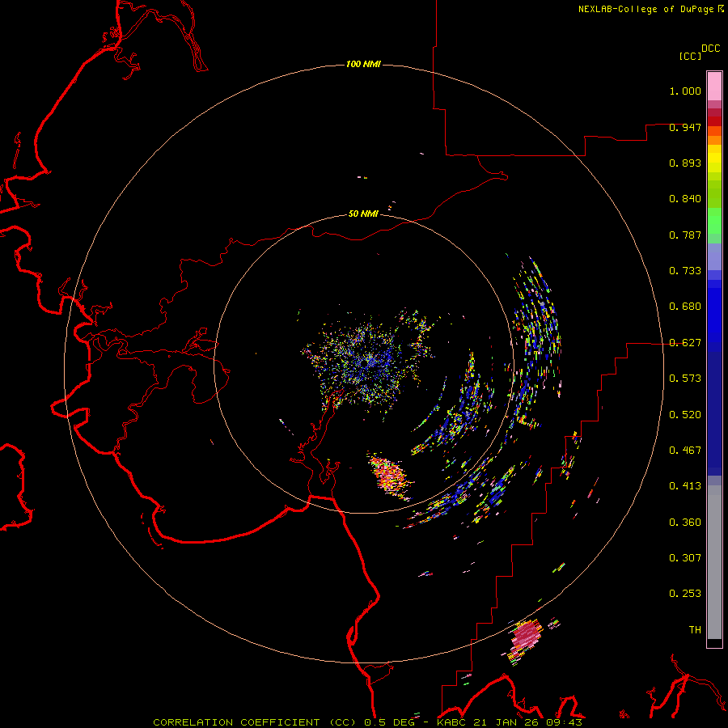Viewport: 728px width, 728px height.
Task: Pick the bright green color band in legend
Action: (x=714, y=221)
